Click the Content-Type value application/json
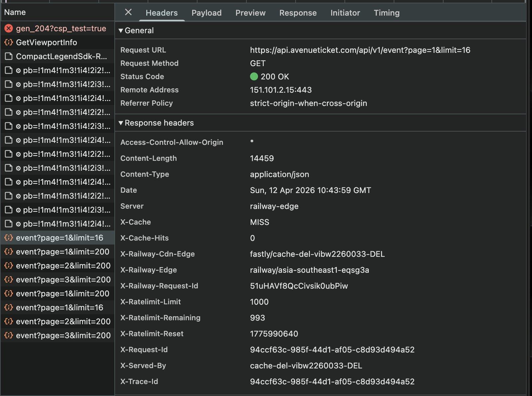 (280, 174)
